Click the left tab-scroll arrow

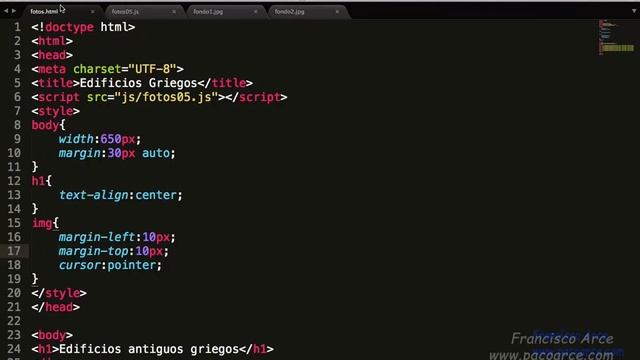6,11
